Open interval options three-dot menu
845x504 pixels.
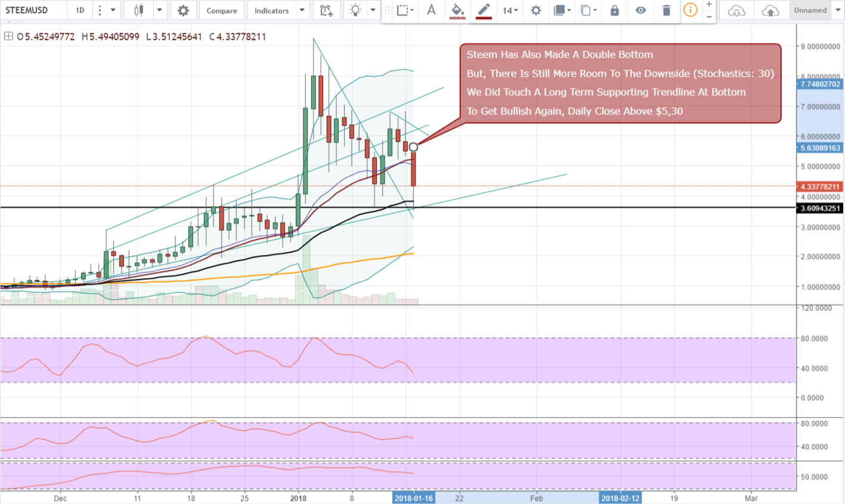click(x=100, y=10)
